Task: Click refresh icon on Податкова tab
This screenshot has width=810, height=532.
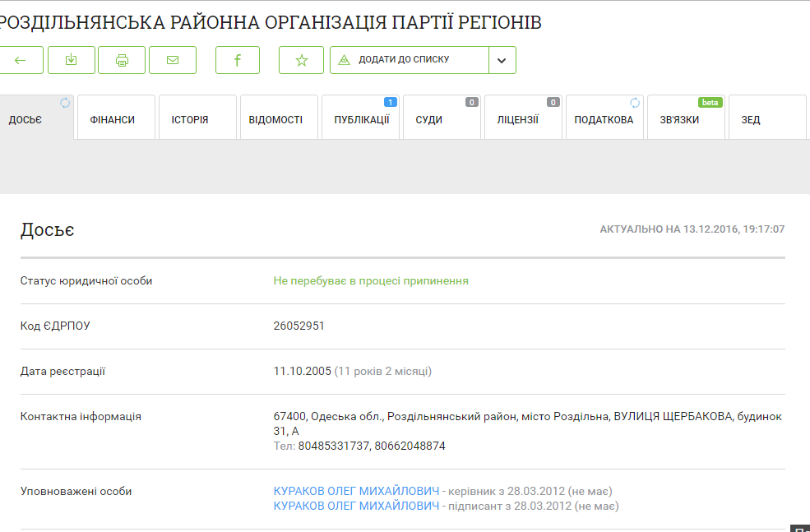Action: coord(635,103)
